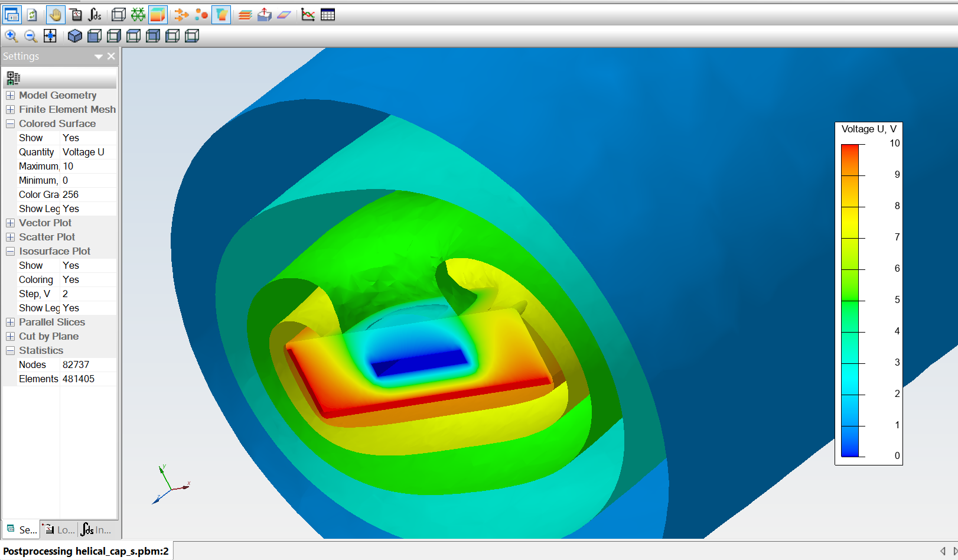Click the isosurface Step value field
The width and height of the screenshot is (958, 560).
click(87, 294)
